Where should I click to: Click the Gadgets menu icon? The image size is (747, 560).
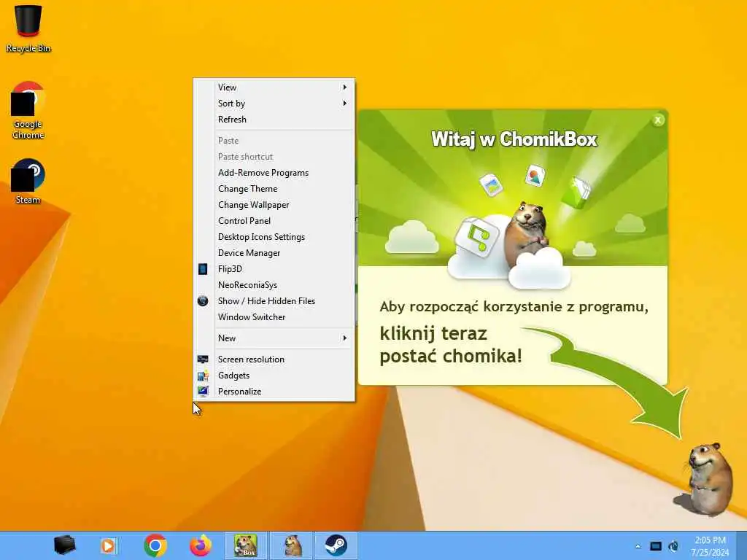pos(203,376)
